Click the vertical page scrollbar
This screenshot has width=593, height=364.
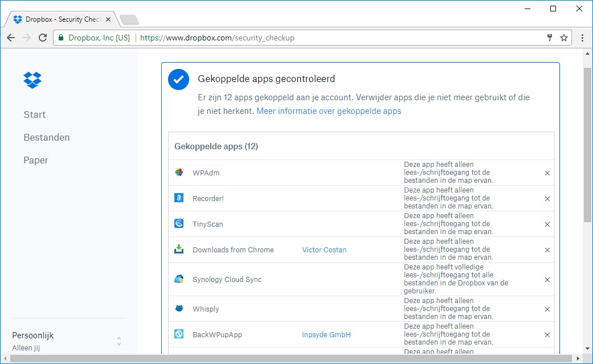(588, 142)
